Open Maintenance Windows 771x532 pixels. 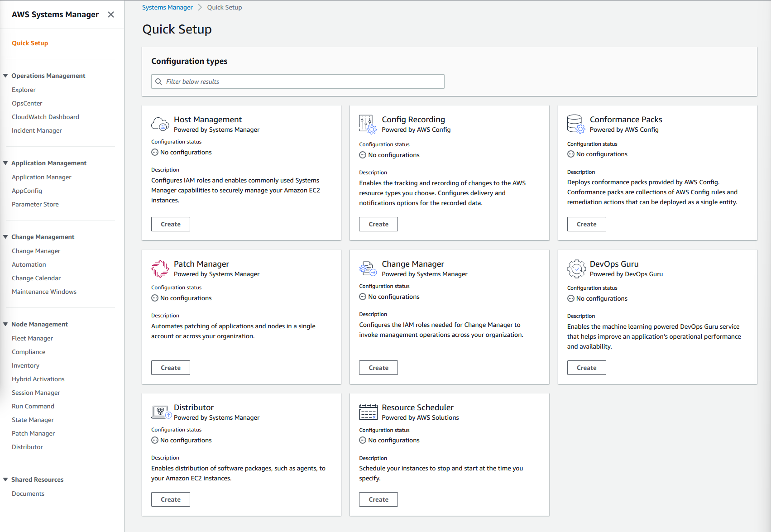coord(44,292)
